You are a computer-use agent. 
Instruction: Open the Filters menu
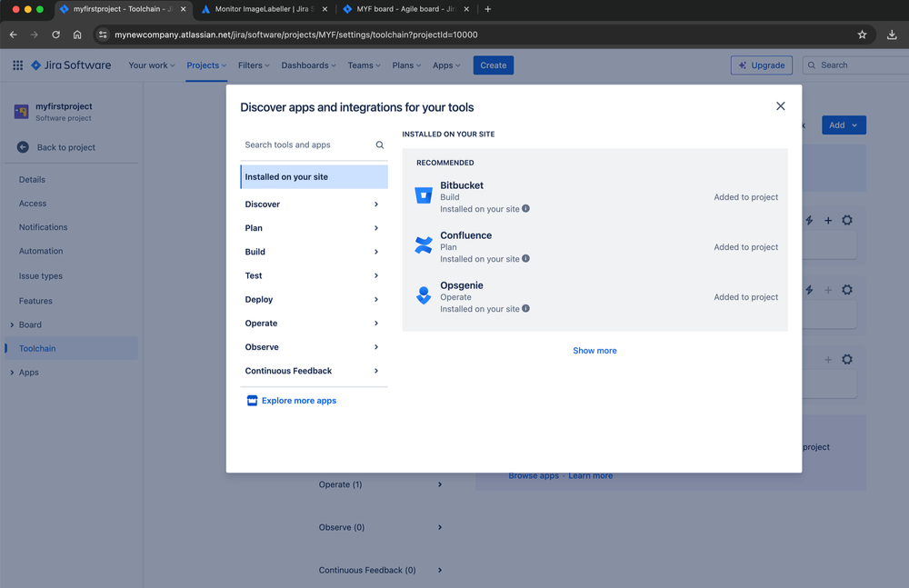pos(254,65)
